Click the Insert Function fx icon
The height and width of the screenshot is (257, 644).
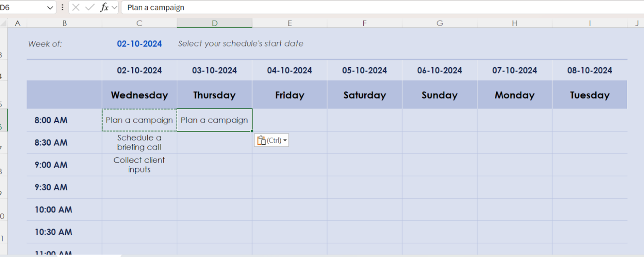click(x=104, y=7)
